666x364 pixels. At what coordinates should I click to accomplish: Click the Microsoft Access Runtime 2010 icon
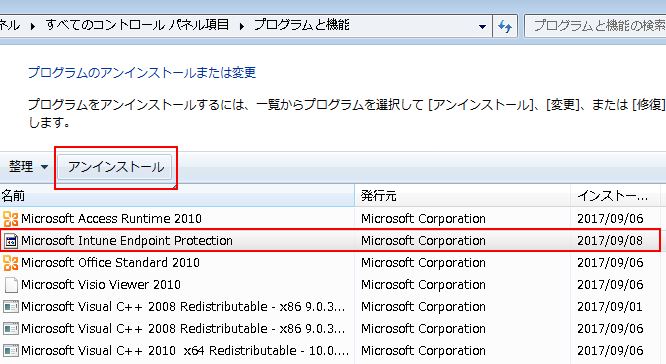coord(11,219)
